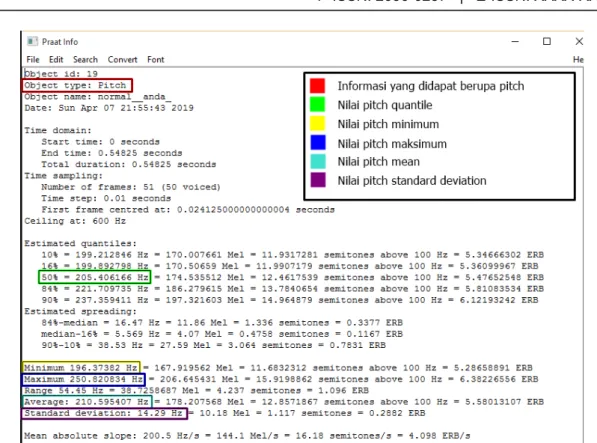The width and height of the screenshot is (597, 443).
Task: Click legend text 'Nilai pitch mean'
Action: 378,162
